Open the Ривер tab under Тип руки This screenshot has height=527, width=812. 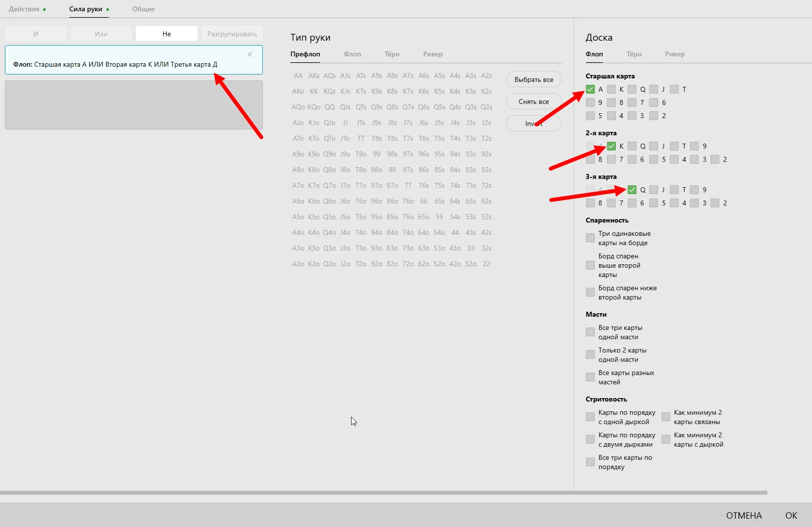coord(432,54)
